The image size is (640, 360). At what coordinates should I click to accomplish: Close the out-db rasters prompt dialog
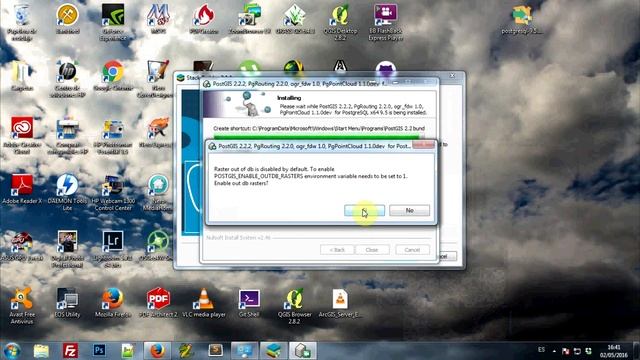tap(423, 145)
